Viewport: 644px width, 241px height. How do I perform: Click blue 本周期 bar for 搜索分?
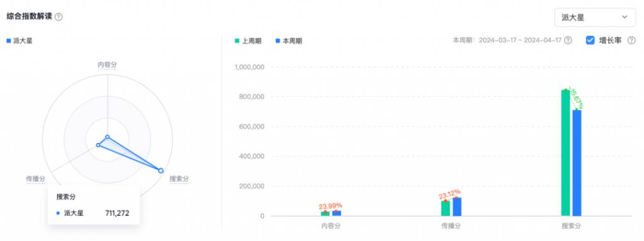(577, 163)
